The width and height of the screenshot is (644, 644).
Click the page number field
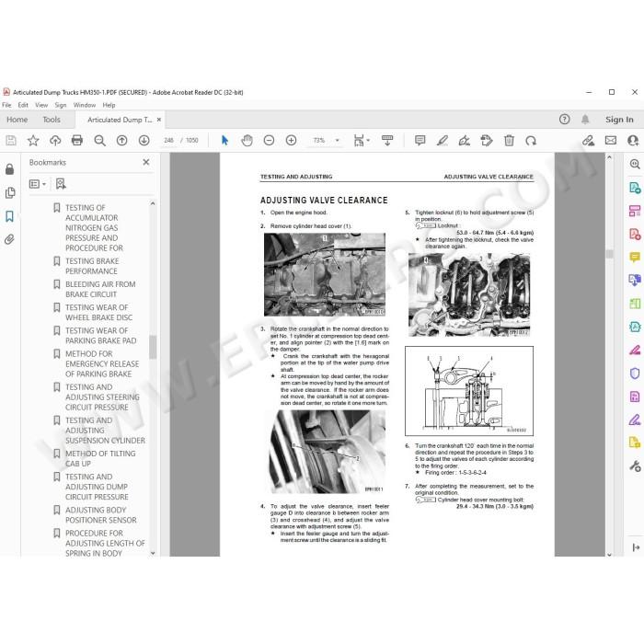(168, 141)
